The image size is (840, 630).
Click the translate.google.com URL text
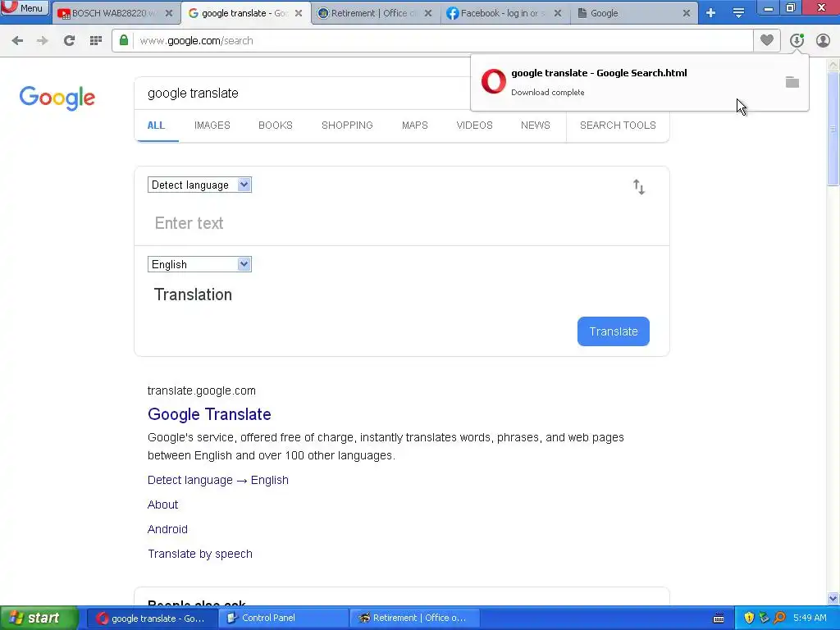pyautogui.click(x=202, y=390)
